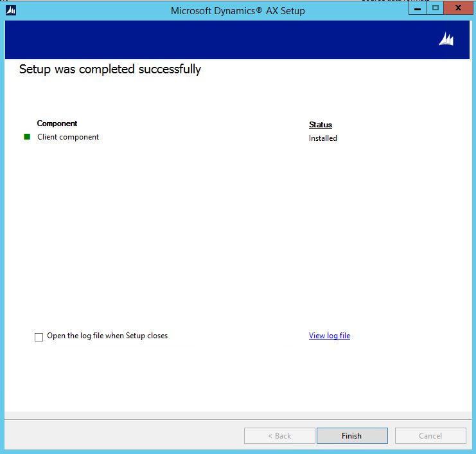Screen dimensions: 476x454
Task: Maximize the Setup window
Action: coord(436,8)
